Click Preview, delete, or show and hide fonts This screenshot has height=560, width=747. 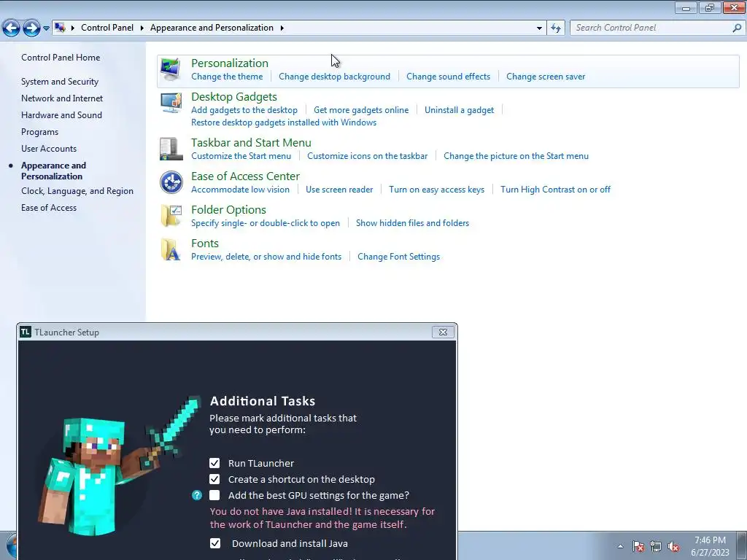(x=266, y=256)
